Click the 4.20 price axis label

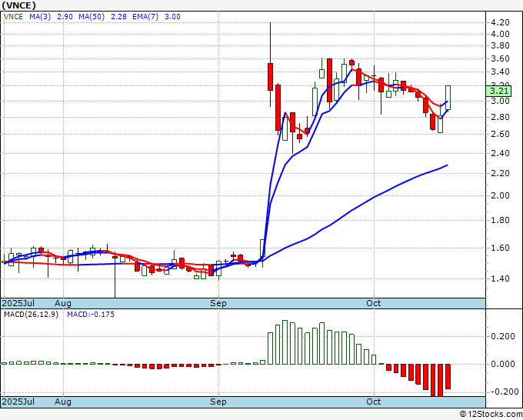[x=501, y=22]
